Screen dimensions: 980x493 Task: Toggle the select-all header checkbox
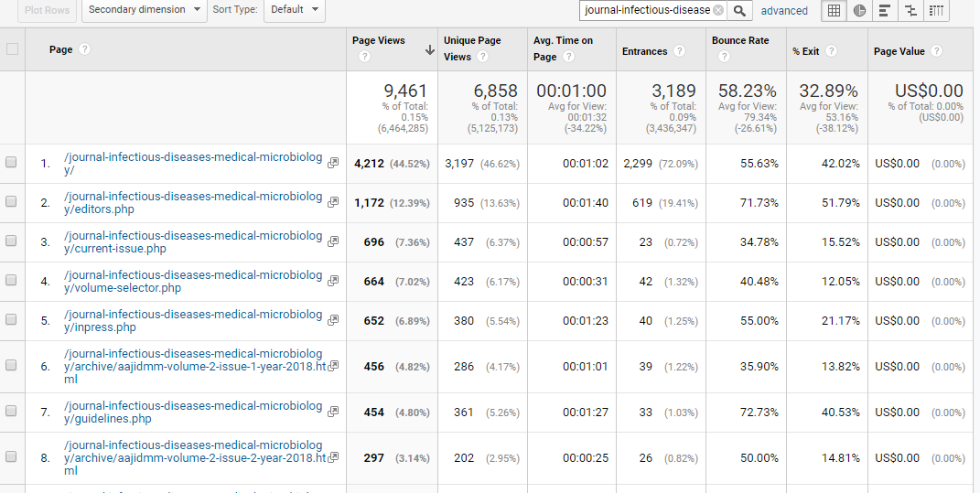[x=12, y=49]
